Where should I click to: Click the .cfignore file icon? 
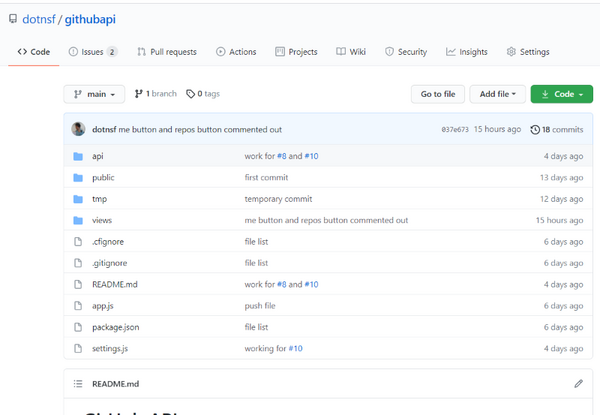[x=78, y=242]
